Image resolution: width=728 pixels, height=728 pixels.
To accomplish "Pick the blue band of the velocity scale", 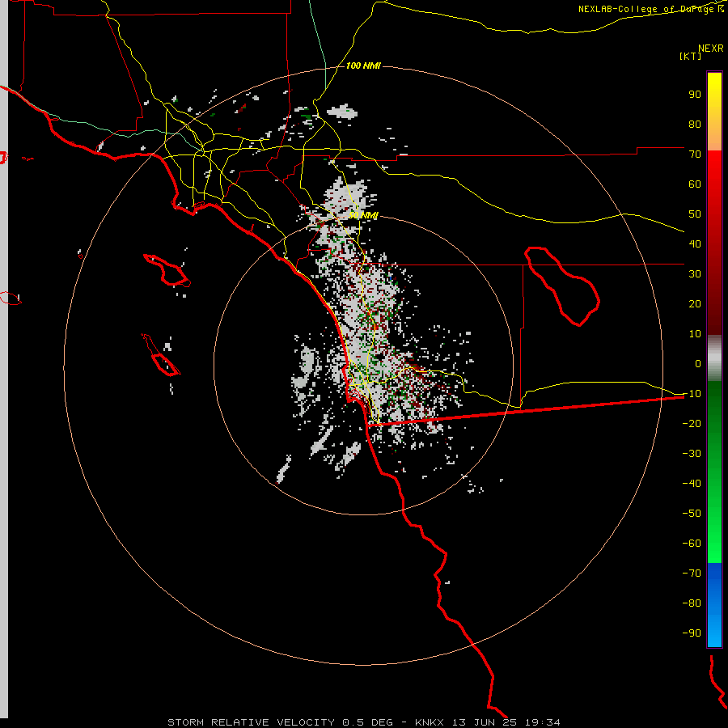I will click(x=714, y=605).
